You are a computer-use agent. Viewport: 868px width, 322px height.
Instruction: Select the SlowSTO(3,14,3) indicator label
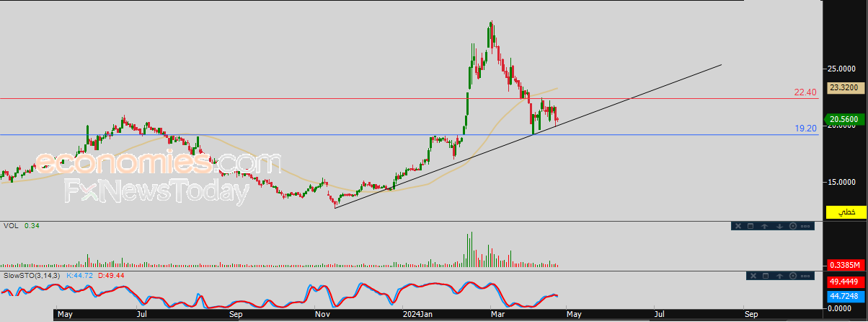coord(32,276)
